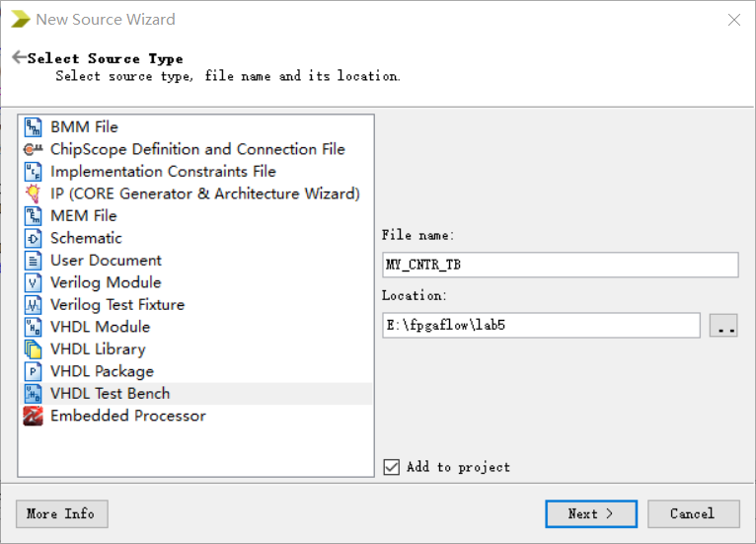Screen dimensions: 756x544
Task: Open the More Info help
Action: pyautogui.click(x=61, y=513)
